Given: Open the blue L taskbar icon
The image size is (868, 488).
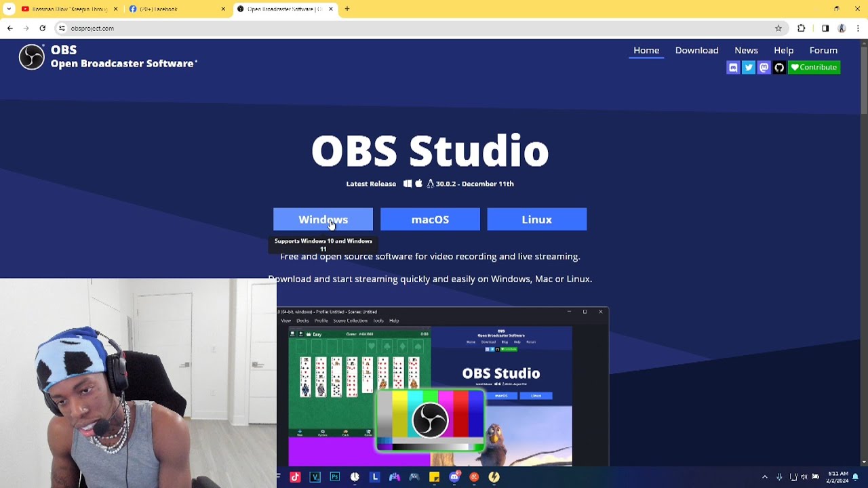Looking at the screenshot, I should click(x=374, y=477).
